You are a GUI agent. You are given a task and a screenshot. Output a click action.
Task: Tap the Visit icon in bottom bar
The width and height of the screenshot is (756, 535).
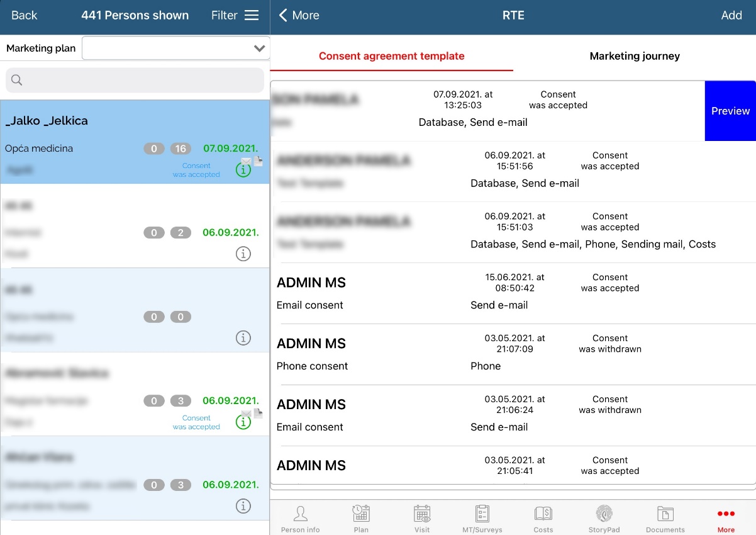(x=422, y=514)
